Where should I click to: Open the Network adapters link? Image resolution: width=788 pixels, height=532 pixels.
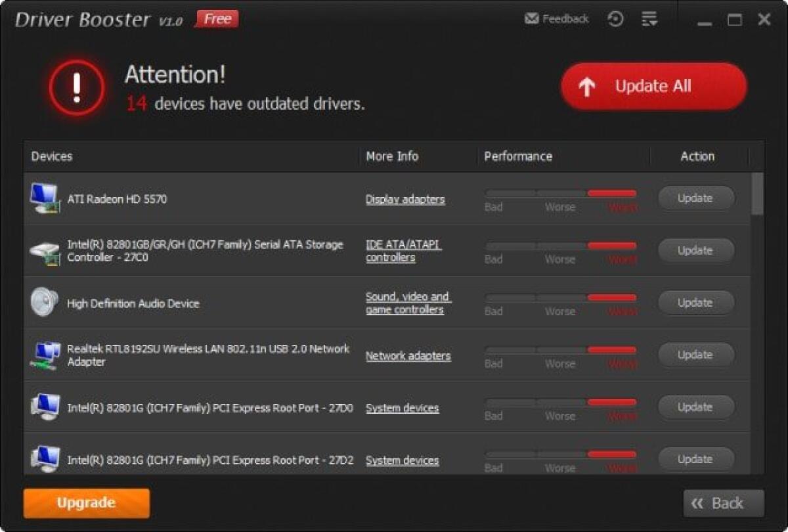coord(408,355)
